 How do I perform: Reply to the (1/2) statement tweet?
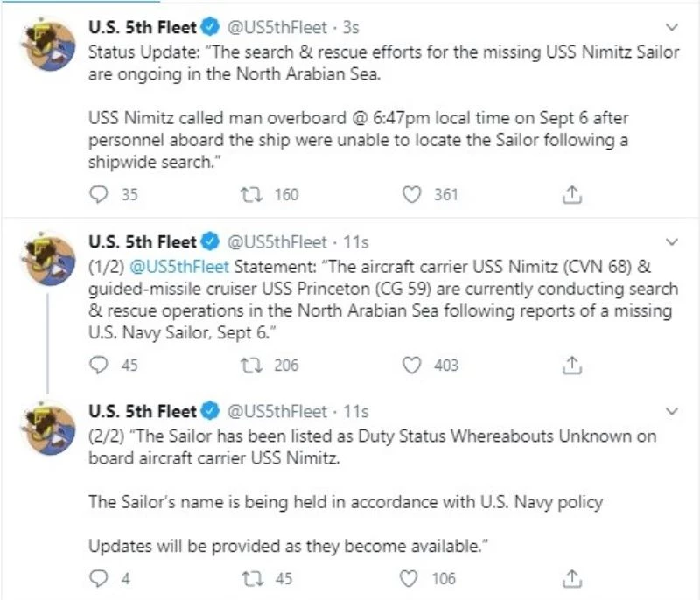click(100, 365)
